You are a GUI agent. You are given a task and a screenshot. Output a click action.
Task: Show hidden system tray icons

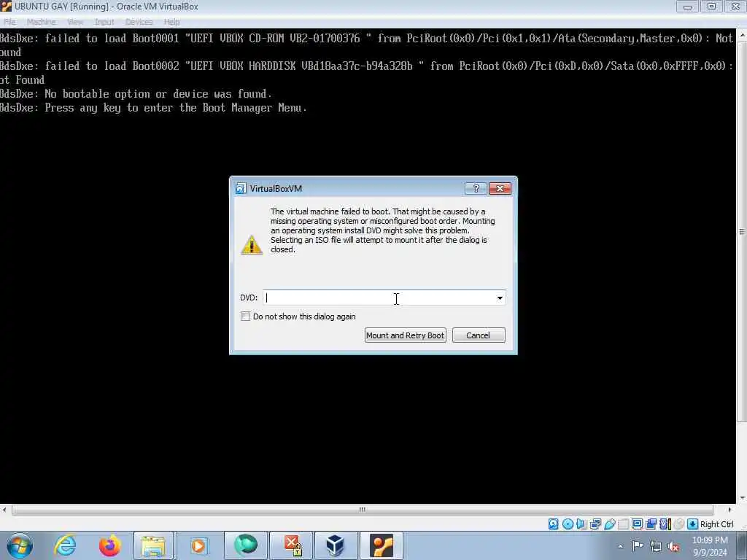621,546
